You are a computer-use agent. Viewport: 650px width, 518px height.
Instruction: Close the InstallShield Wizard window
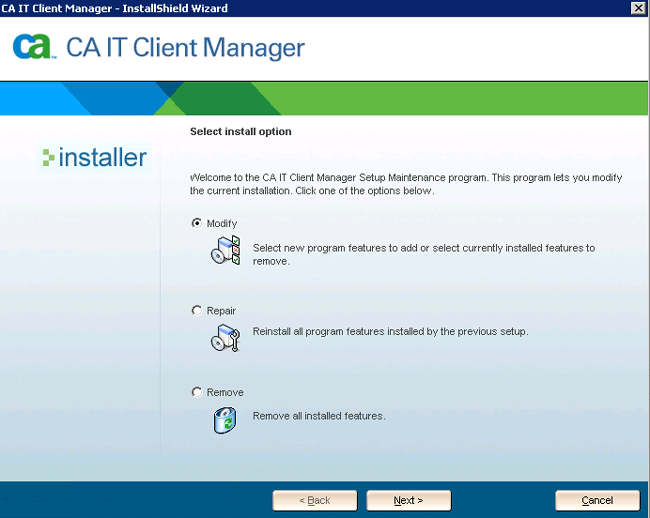[x=638, y=8]
